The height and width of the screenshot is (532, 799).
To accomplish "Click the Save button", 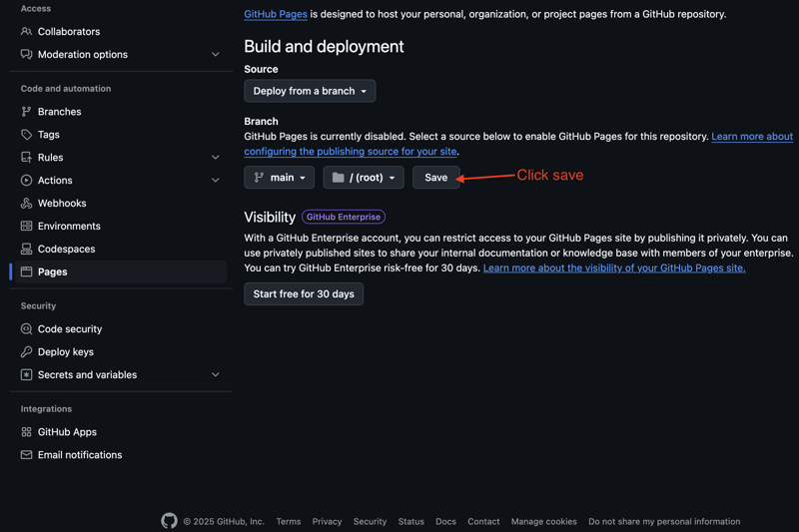I will tap(436, 178).
